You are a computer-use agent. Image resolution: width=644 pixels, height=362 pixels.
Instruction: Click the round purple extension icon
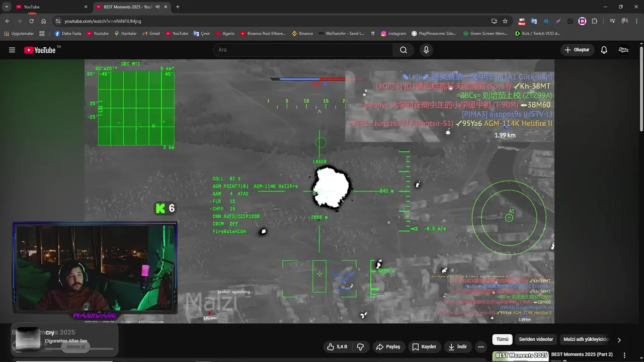click(582, 21)
